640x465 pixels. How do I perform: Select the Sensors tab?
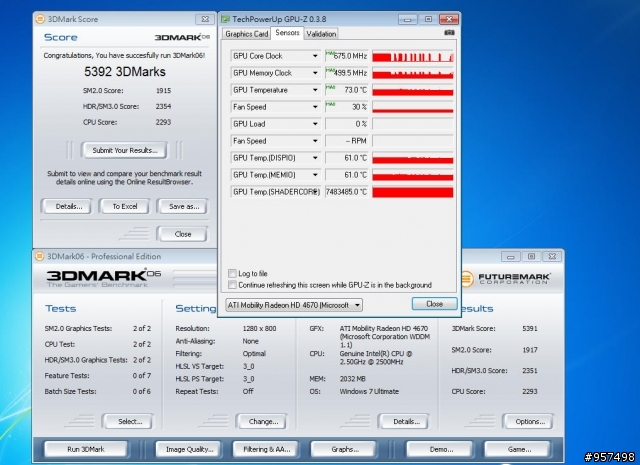287,33
